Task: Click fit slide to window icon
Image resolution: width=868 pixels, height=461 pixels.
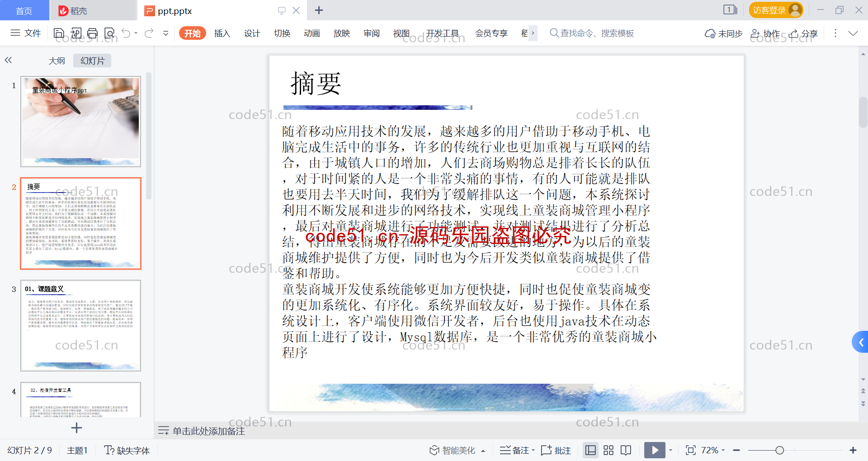Action: coord(690,450)
